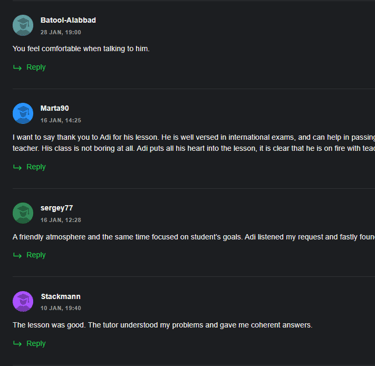Click reply arrow icon under sergey77's review

[17, 255]
